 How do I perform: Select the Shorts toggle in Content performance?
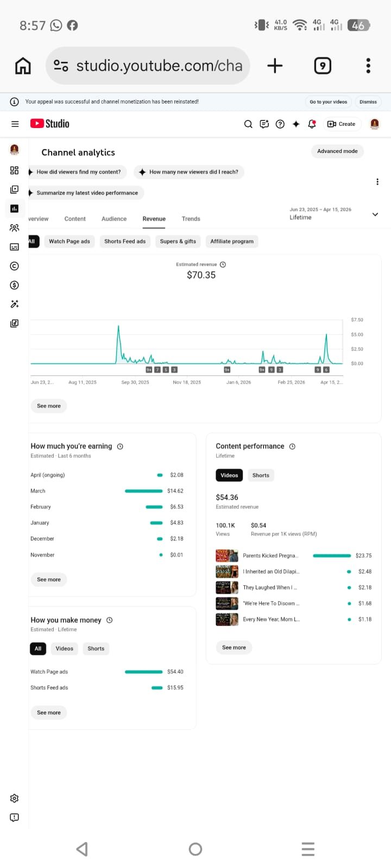261,475
